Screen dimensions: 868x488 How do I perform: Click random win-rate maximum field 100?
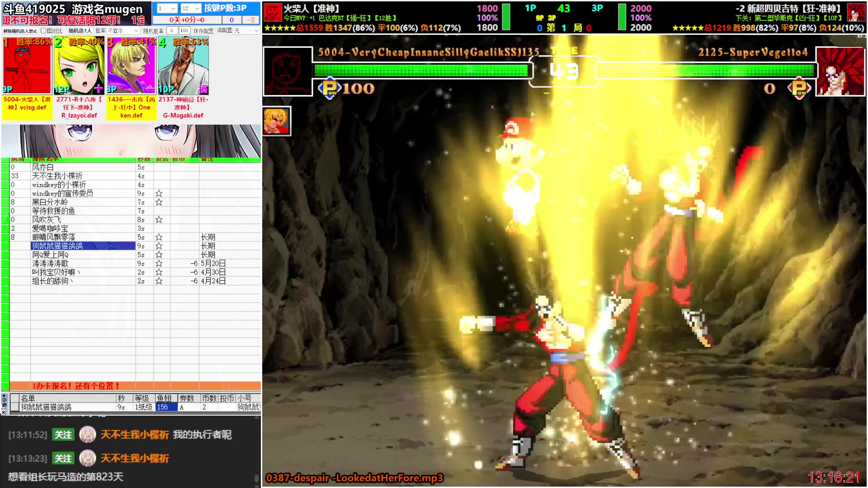pyautogui.click(x=184, y=31)
